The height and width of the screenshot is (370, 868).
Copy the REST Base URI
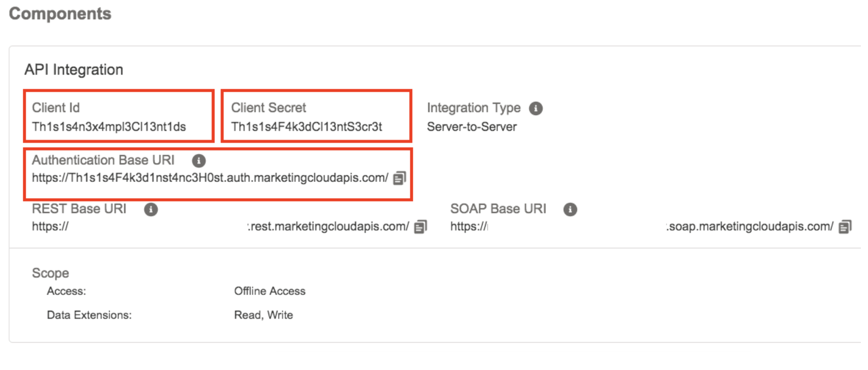point(420,227)
